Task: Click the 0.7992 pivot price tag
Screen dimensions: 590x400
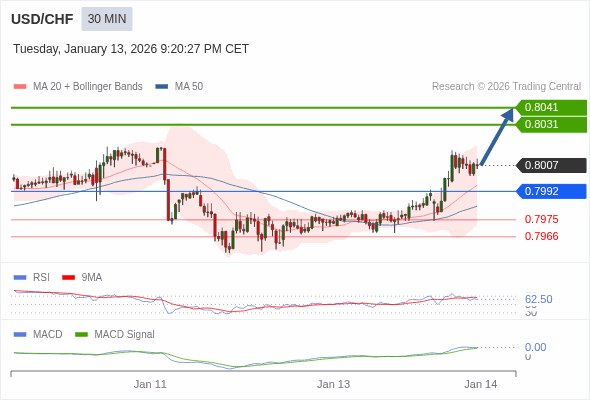Action: pyautogui.click(x=551, y=191)
